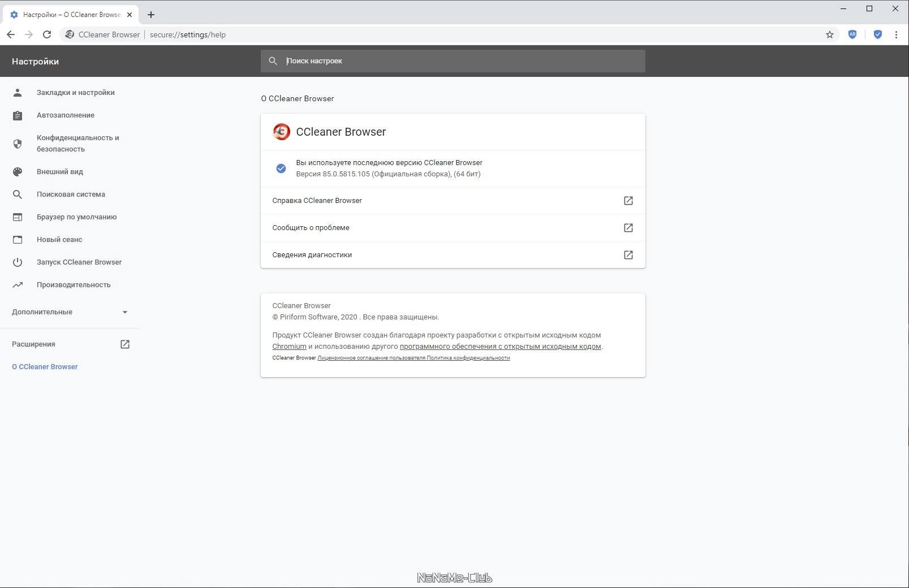Click the version text 85.0.5815.105
The width and height of the screenshot is (909, 588).
(346, 174)
